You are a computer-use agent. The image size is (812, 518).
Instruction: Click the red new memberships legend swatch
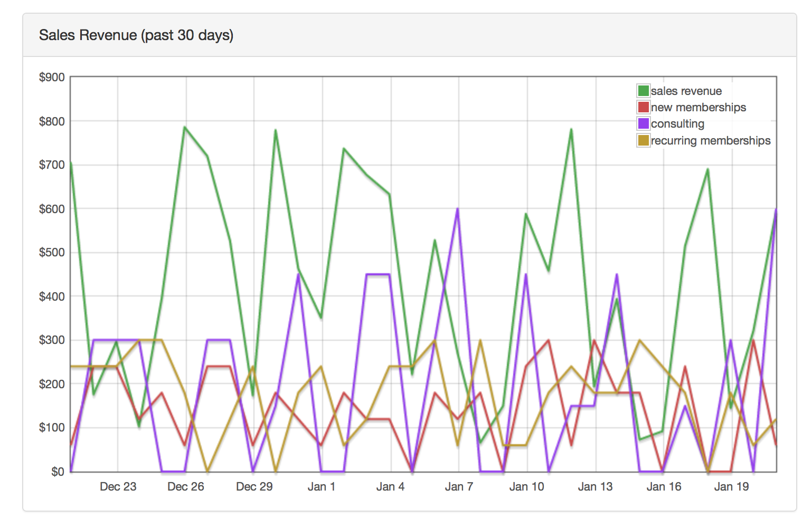[x=643, y=107]
